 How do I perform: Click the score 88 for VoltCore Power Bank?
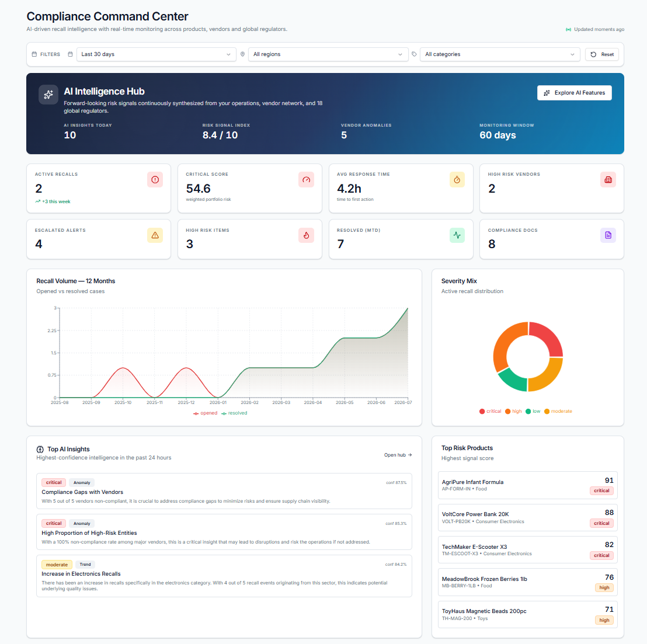609,513
